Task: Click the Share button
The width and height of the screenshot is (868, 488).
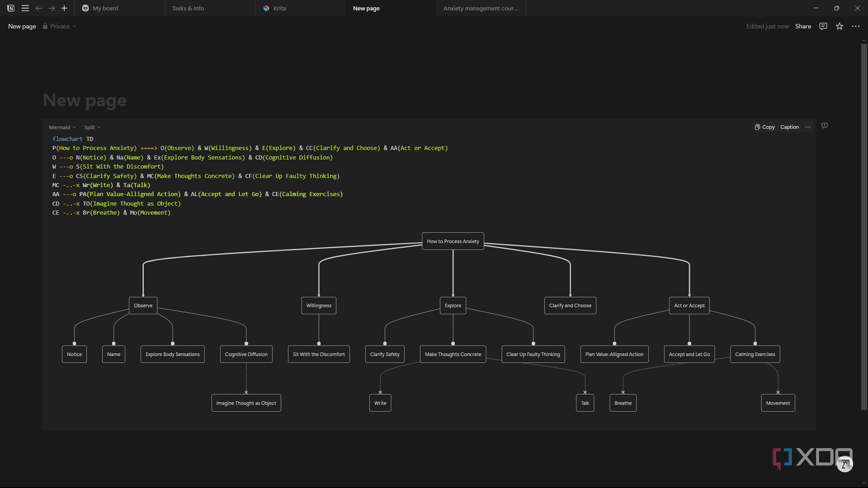Action: click(x=803, y=26)
